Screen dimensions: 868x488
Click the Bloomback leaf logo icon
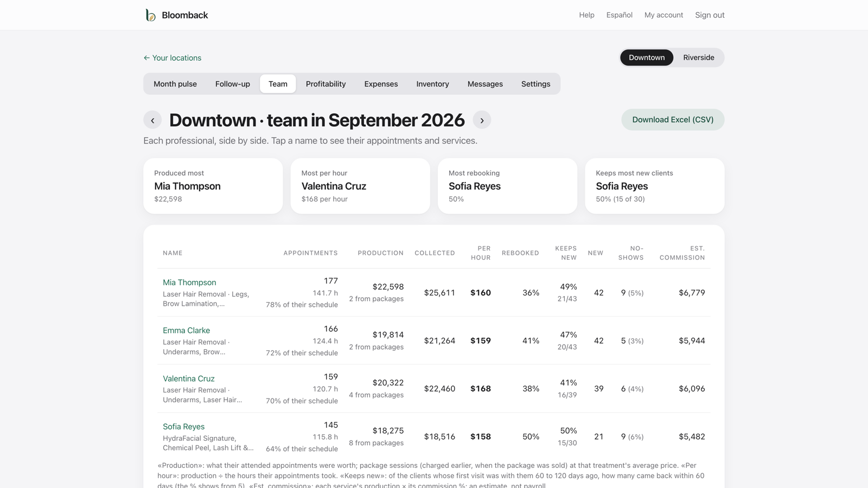[x=150, y=15]
